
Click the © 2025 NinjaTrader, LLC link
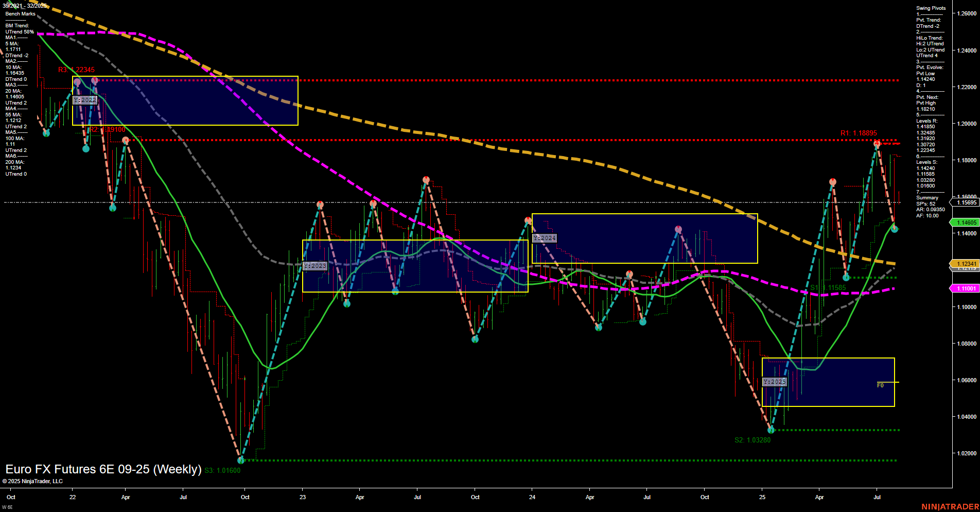(x=33, y=481)
